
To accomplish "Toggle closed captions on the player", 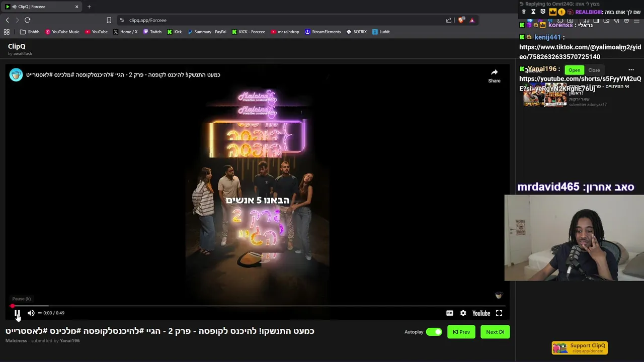I will (450, 313).
